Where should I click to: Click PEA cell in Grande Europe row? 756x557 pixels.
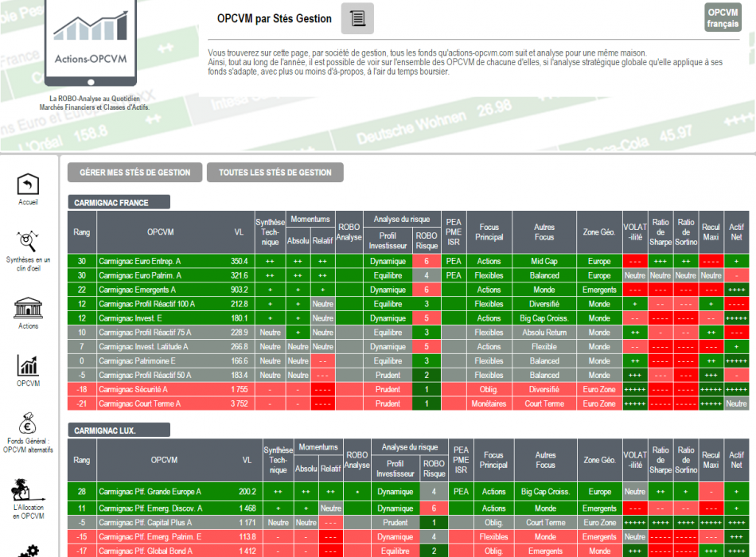(x=461, y=492)
